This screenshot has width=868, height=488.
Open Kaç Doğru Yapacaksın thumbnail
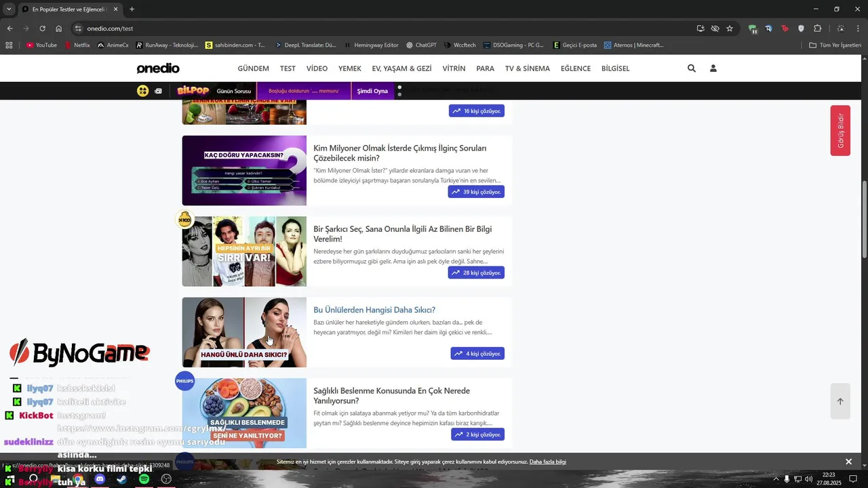click(244, 170)
